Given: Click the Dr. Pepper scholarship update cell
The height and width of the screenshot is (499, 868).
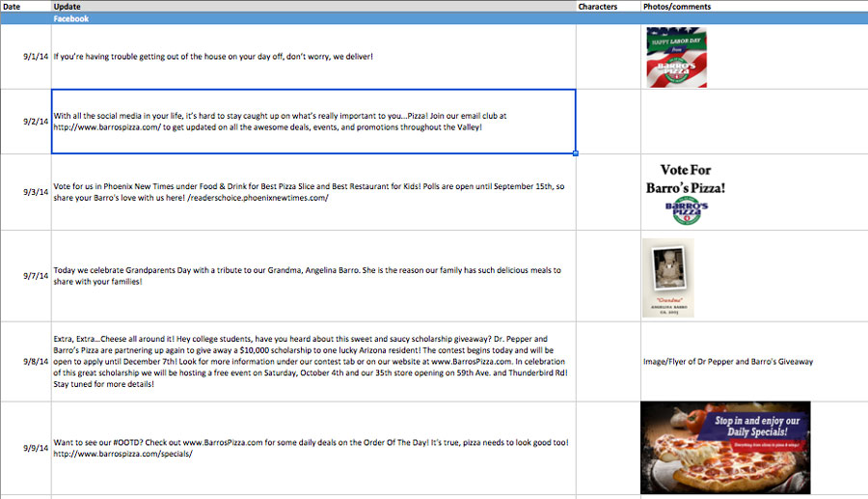Looking at the screenshot, I should coord(313,362).
